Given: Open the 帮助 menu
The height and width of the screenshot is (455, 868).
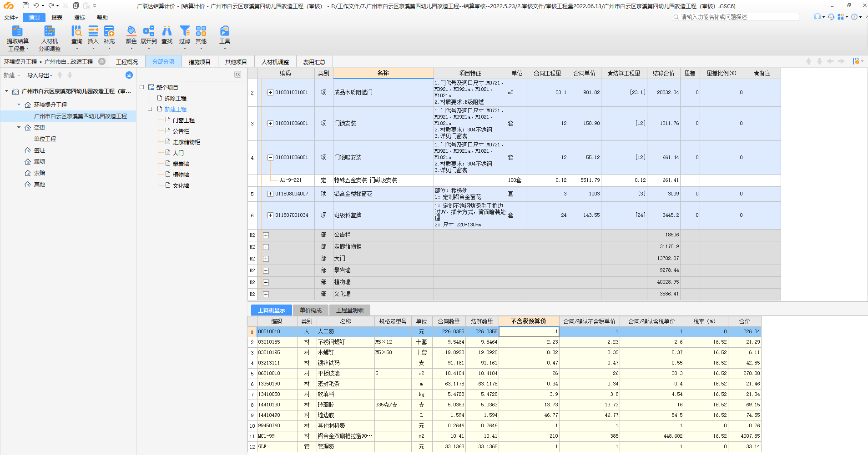Looking at the screenshot, I should click(x=102, y=17).
